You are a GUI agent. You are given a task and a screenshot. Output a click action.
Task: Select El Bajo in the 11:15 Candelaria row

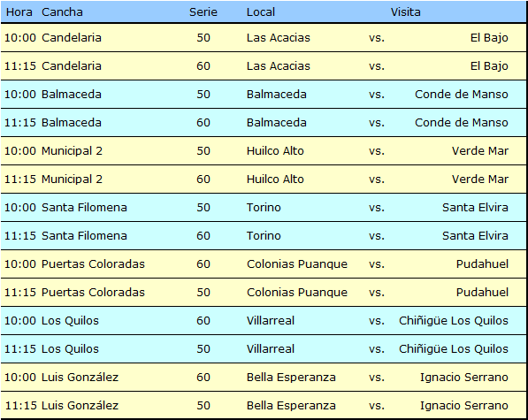pyautogui.click(x=489, y=66)
